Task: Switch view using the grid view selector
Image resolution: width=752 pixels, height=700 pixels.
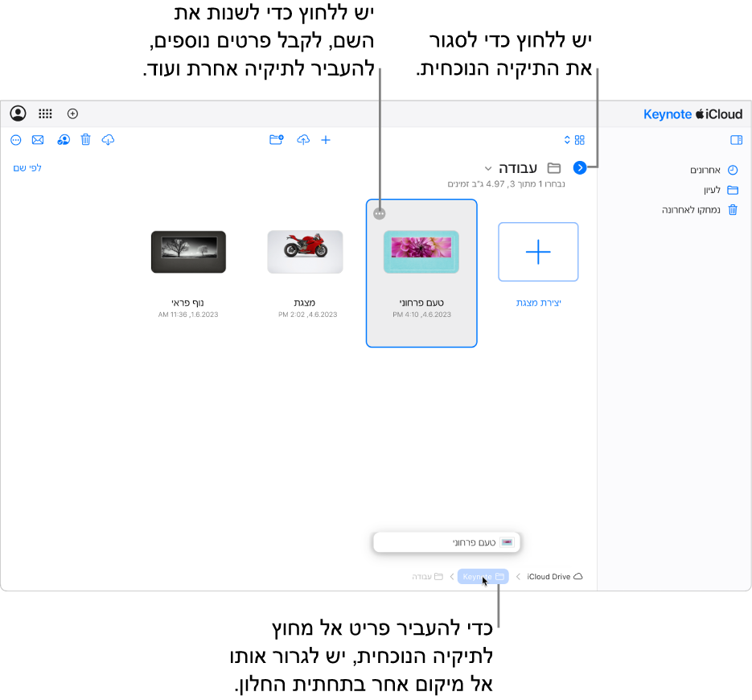Action: coord(574,140)
